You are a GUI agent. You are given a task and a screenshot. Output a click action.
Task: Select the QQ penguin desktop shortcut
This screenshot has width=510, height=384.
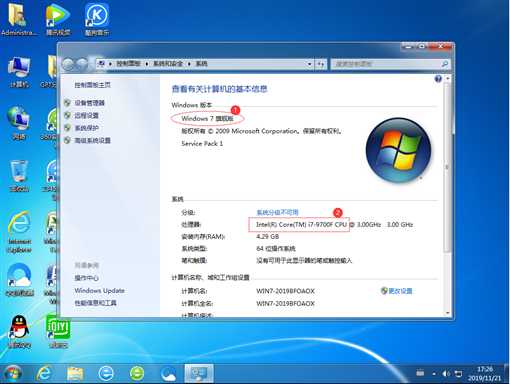pos(20,331)
